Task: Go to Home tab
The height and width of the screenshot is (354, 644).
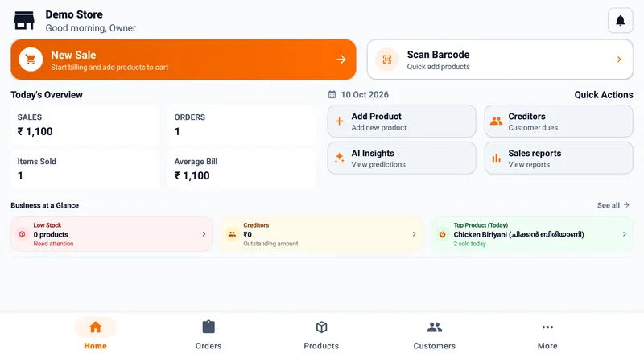Action: (95, 335)
